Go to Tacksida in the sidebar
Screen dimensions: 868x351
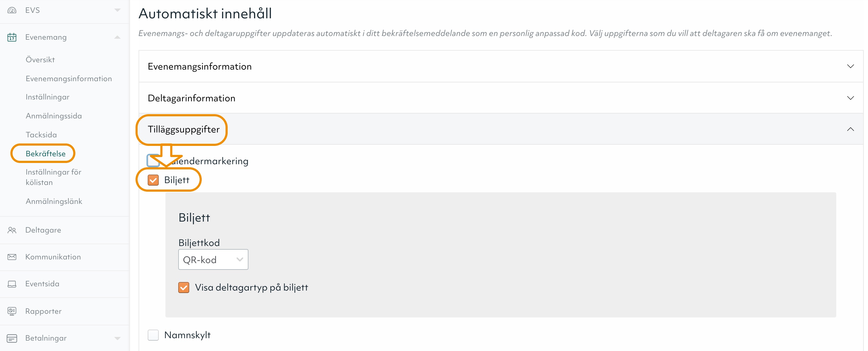[41, 135]
